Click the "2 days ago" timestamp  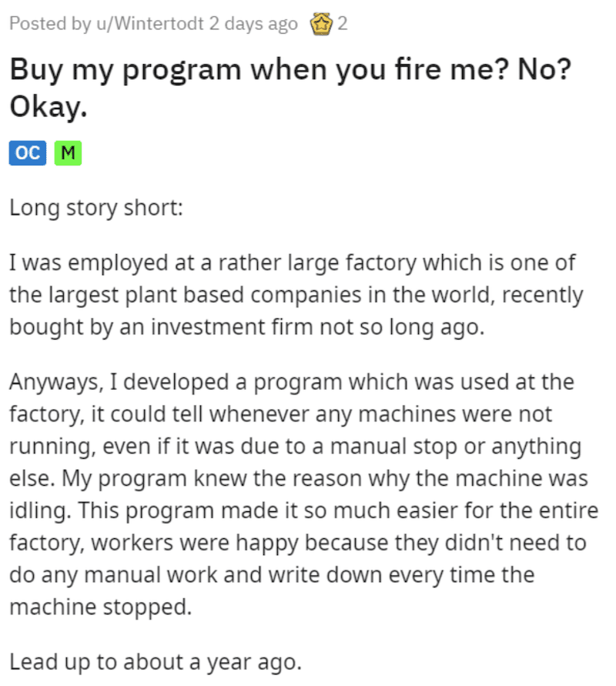(253, 24)
